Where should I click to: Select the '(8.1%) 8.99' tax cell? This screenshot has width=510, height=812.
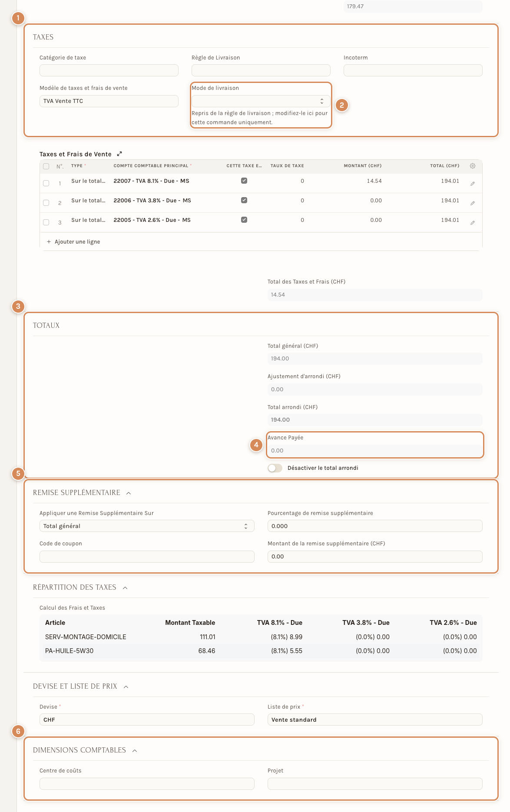[287, 637]
